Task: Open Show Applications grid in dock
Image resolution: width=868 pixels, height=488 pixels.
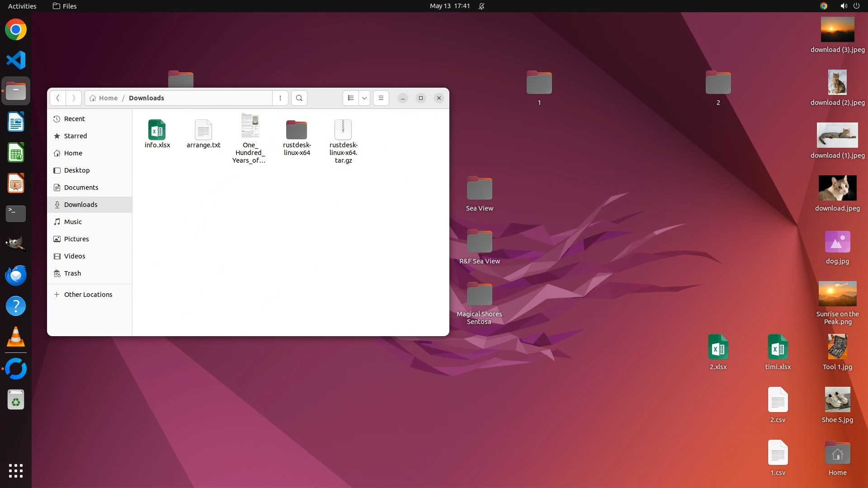Action: pyautogui.click(x=16, y=470)
